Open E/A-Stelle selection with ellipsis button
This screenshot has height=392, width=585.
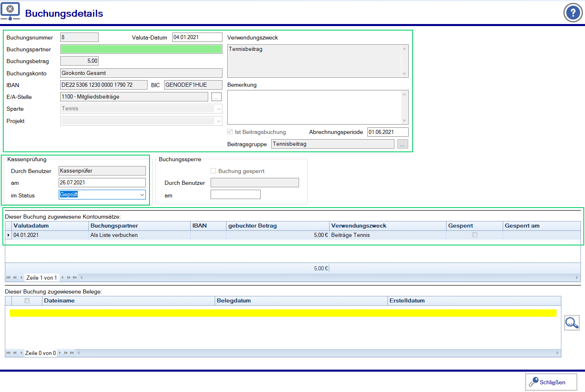(216, 97)
